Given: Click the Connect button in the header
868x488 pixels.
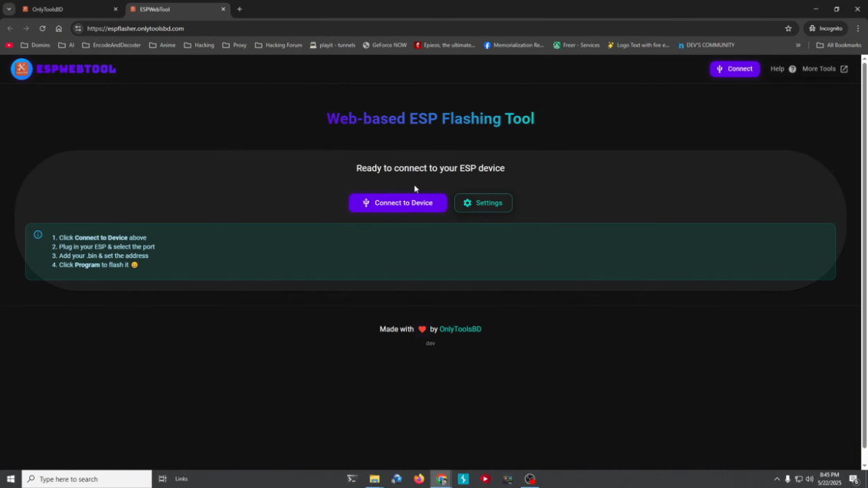Looking at the screenshot, I should coord(734,69).
